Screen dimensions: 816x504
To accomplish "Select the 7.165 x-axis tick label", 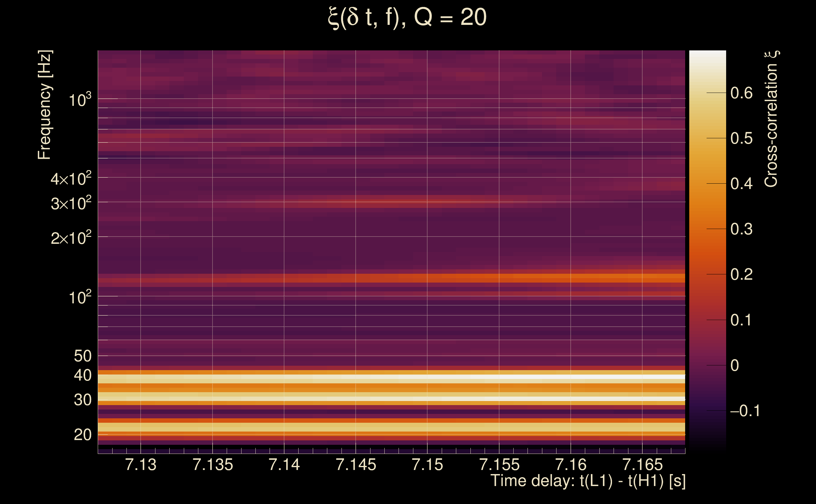I will 642,465.
